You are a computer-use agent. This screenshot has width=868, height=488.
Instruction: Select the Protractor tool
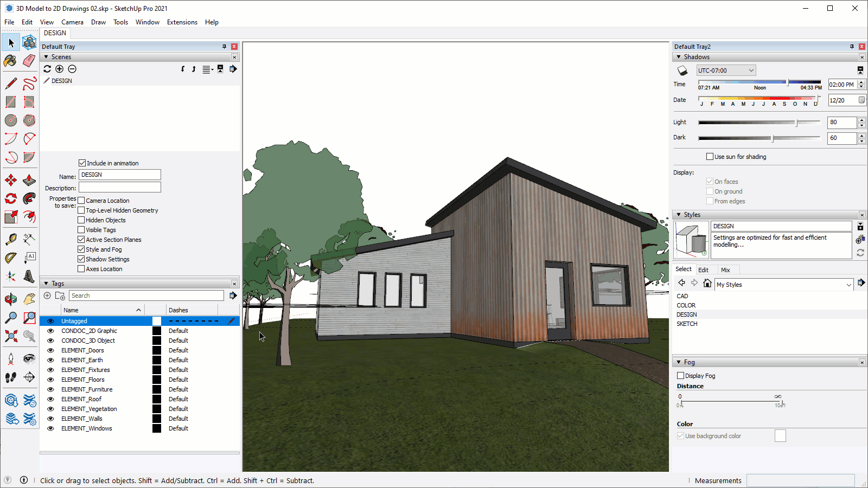click(11, 258)
